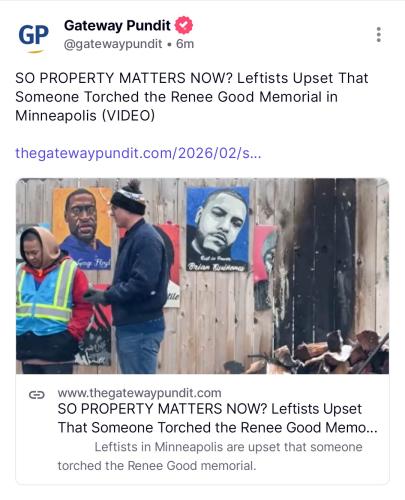Click the firewood pile in the photo
This screenshot has height=500, width=405.
pos(317,353)
